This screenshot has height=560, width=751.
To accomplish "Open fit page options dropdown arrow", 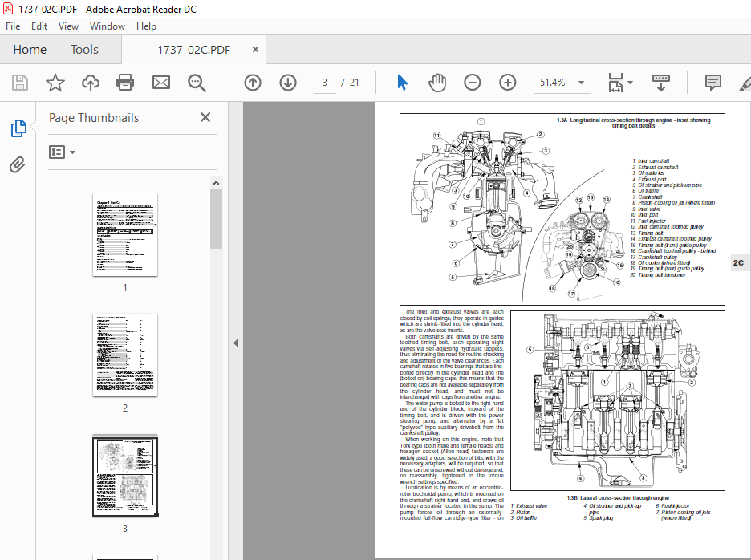I will (631, 83).
